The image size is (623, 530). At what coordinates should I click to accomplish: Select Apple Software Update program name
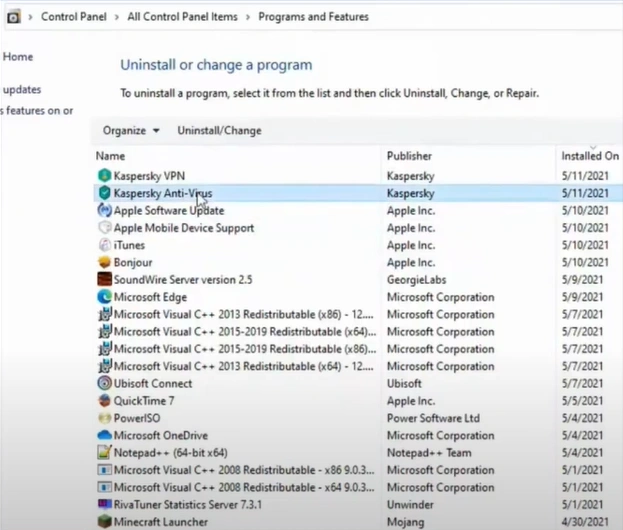pos(169,210)
